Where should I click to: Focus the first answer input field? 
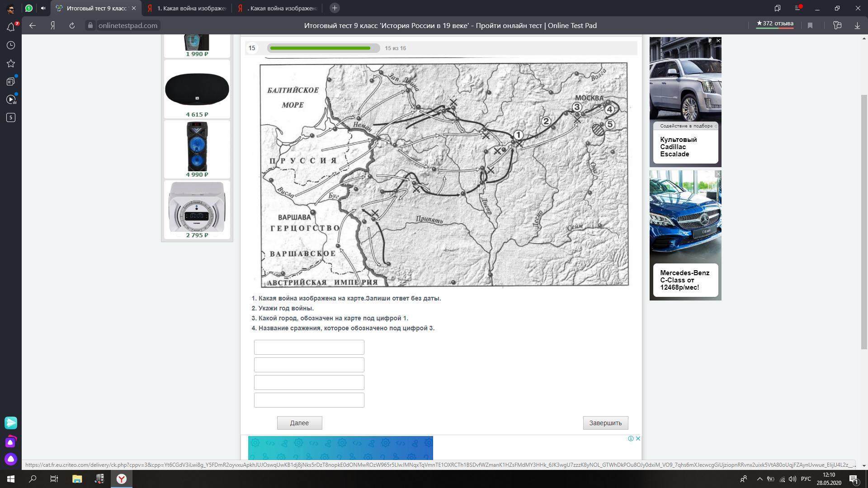pos(309,347)
